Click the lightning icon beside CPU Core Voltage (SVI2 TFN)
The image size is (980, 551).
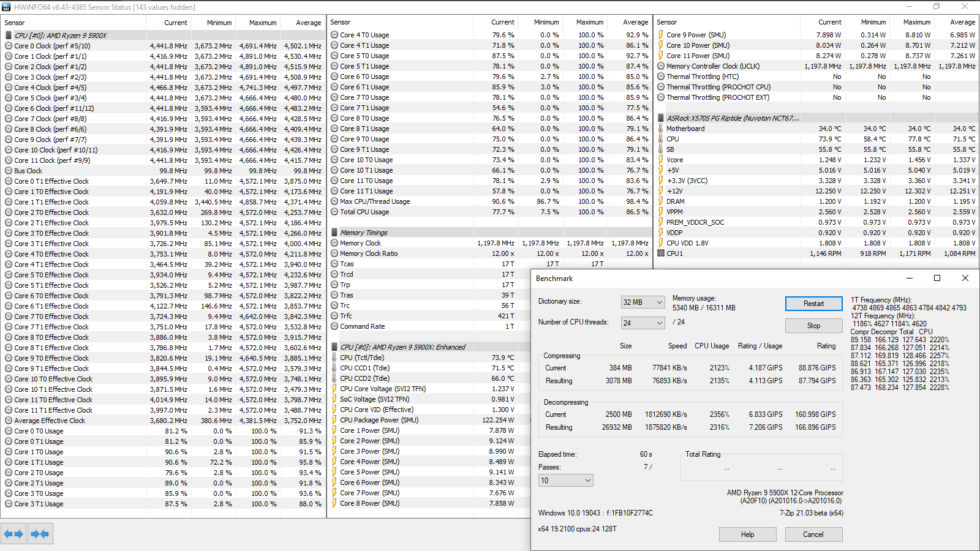334,389
